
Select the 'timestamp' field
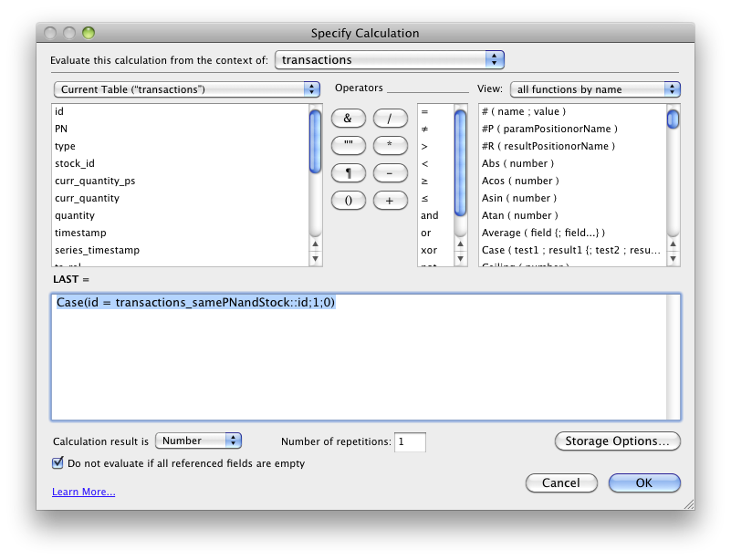coord(180,233)
